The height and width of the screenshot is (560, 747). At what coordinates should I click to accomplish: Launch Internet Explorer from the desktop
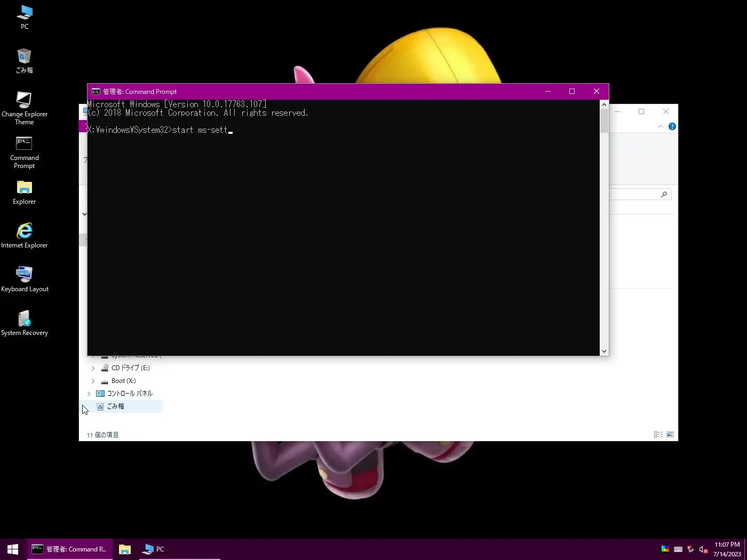click(x=25, y=236)
